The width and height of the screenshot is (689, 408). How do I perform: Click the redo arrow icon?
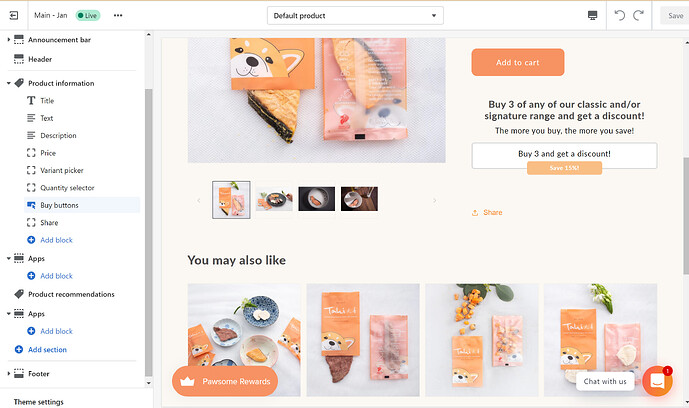[x=638, y=15]
